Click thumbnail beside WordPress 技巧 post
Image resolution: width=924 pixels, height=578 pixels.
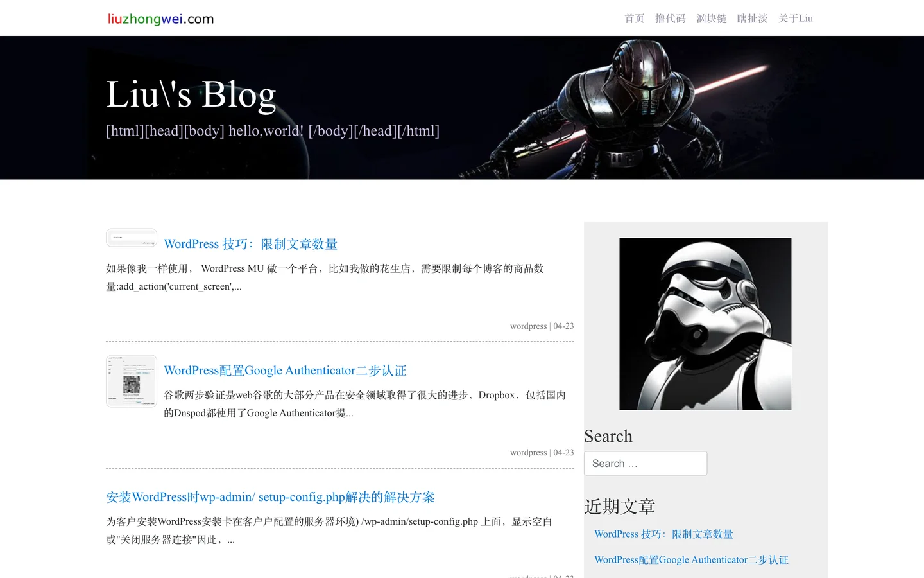coord(132,238)
